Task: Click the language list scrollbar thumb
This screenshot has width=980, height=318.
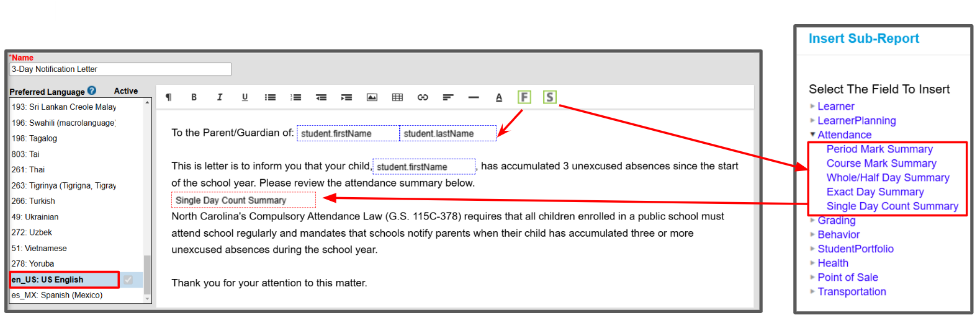Action: [x=147, y=275]
